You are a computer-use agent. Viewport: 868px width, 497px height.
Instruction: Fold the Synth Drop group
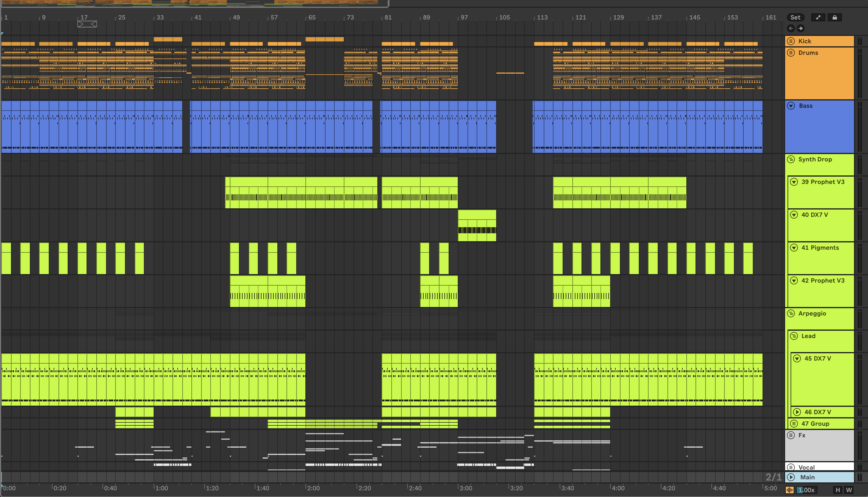[x=791, y=159]
